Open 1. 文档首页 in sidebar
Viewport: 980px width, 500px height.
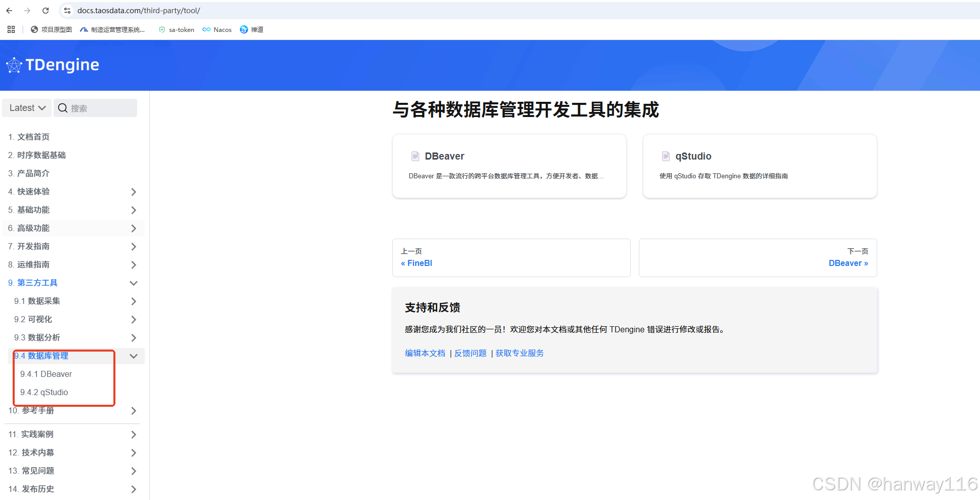(29, 137)
